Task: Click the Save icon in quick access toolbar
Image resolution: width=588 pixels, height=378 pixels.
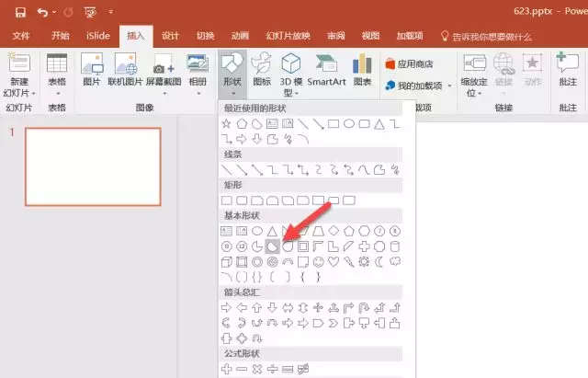Action: 20,12
